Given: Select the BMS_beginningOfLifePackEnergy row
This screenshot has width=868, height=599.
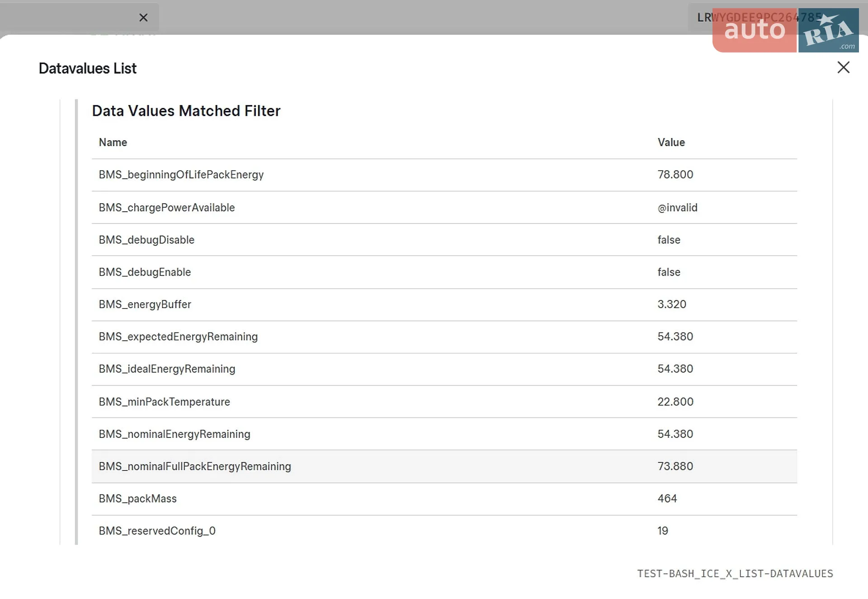Looking at the screenshot, I should 444,175.
